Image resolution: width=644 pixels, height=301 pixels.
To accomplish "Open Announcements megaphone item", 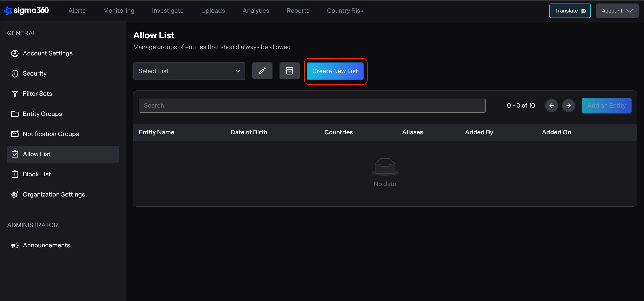I will pos(46,245).
